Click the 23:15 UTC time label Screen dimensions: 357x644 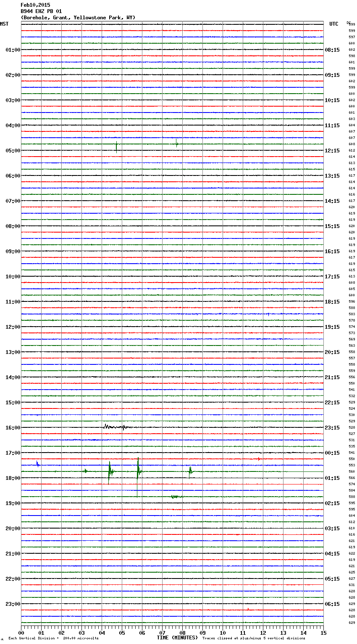tap(332, 428)
